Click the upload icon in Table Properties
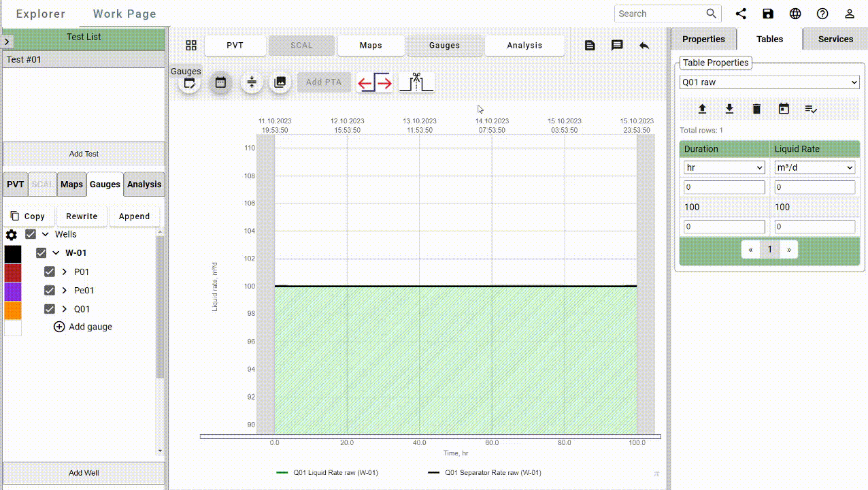The width and height of the screenshot is (868, 490). pyautogui.click(x=702, y=109)
